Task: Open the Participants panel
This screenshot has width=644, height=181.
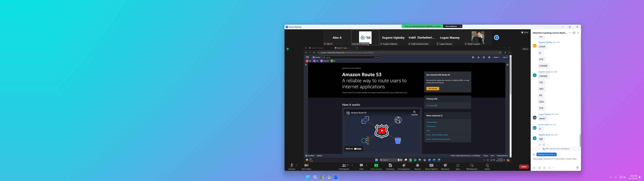Action: click(x=344, y=165)
